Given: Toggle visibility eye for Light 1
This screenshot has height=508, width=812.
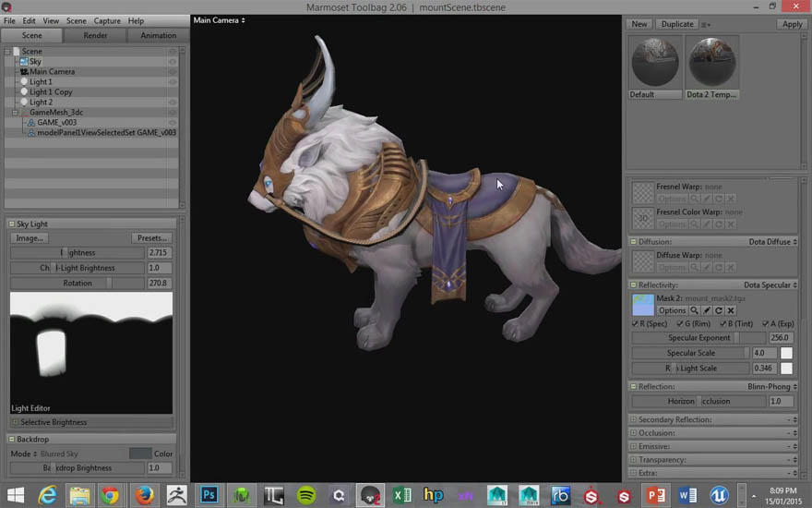Looking at the screenshot, I should tap(172, 81).
